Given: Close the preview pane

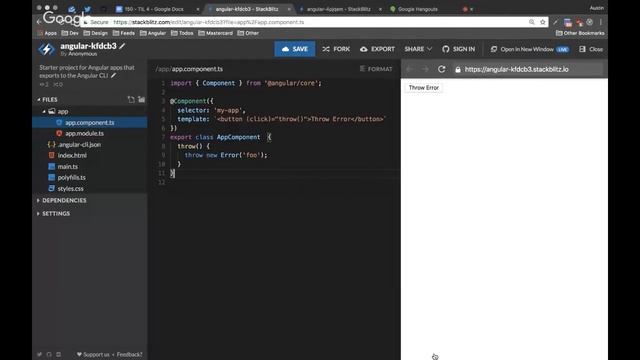Looking at the screenshot, I should coord(591,49).
